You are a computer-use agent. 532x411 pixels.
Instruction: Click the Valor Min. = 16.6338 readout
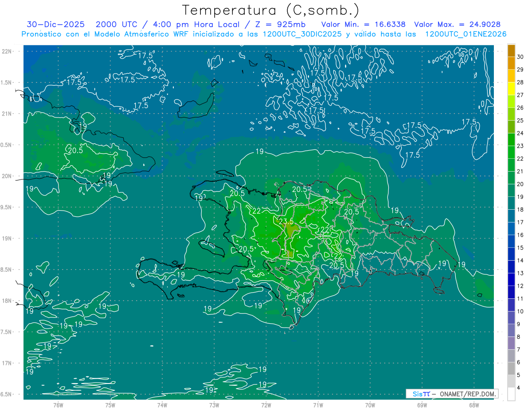363,24
